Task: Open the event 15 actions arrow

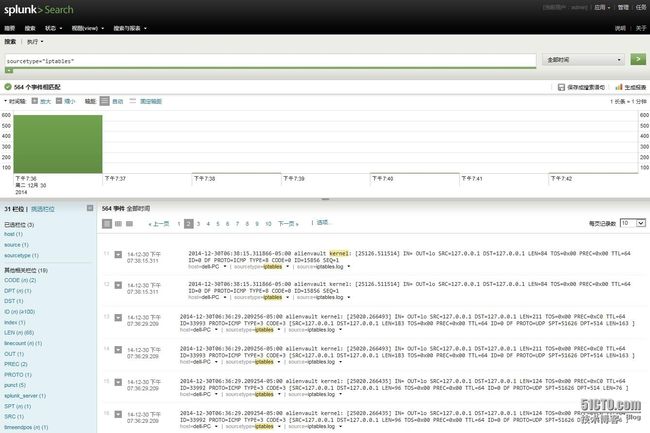Action: 118,382
